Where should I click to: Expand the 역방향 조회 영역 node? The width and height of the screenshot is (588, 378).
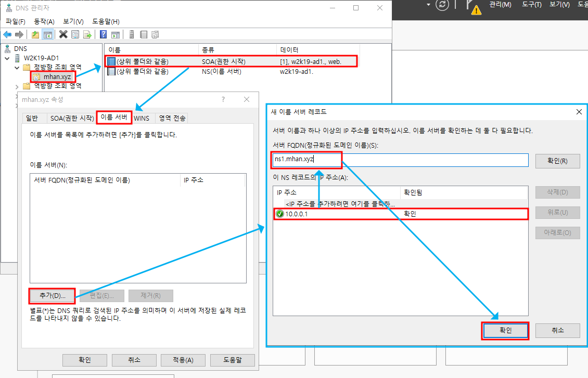pyautogui.click(x=17, y=86)
